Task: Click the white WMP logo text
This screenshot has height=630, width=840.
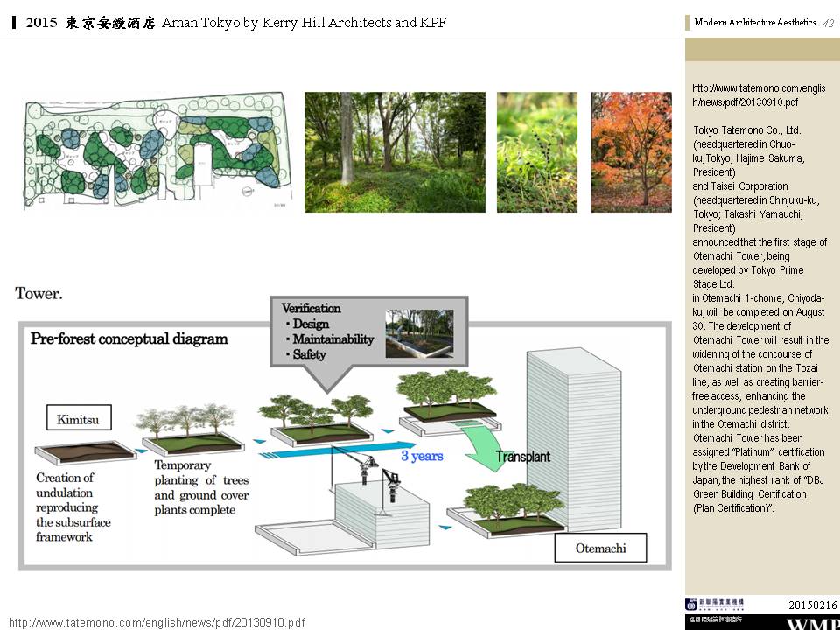Action: click(x=812, y=624)
